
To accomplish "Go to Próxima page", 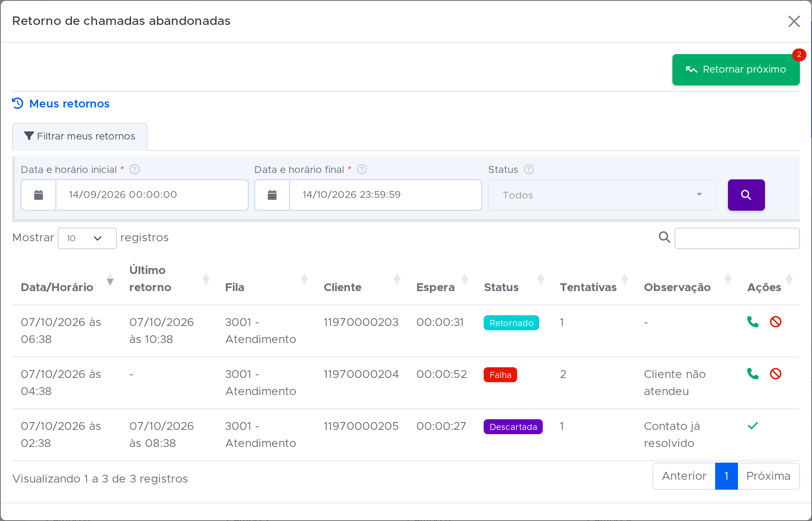I will 768,476.
